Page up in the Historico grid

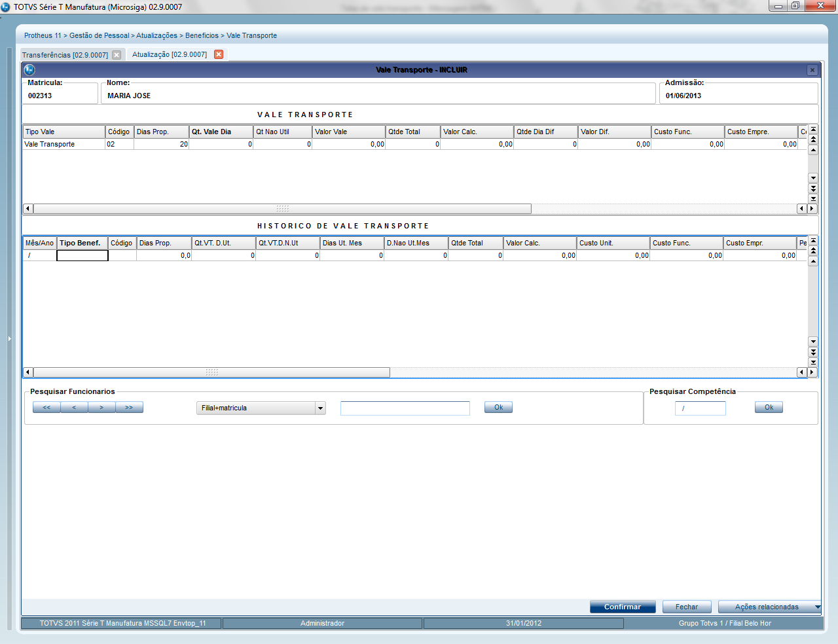click(x=813, y=251)
